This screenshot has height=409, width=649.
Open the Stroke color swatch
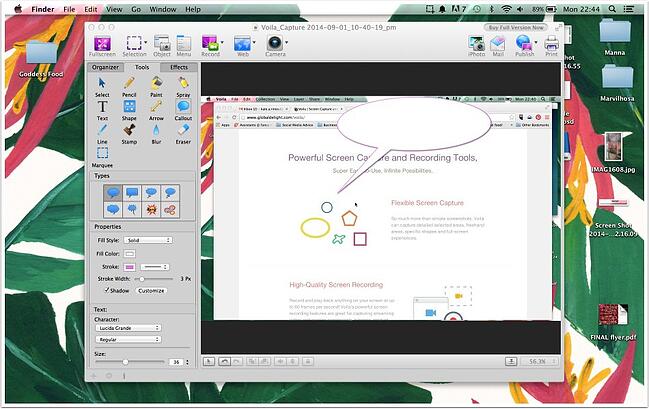(x=130, y=267)
